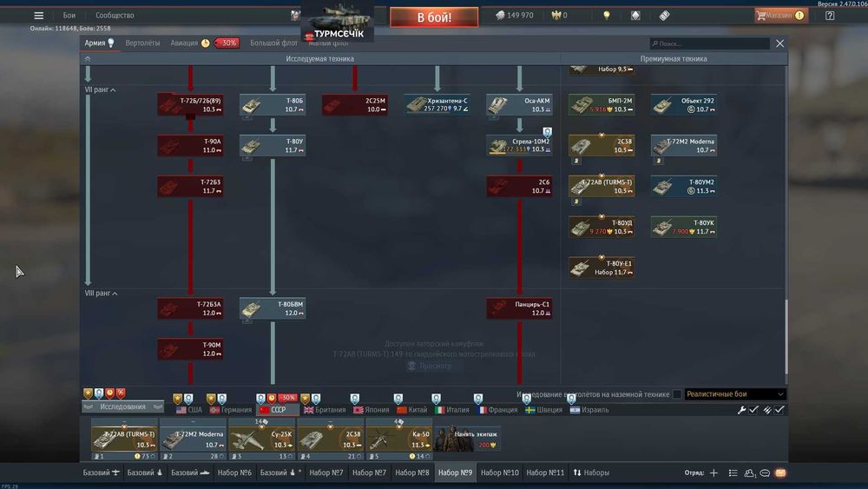Click the Golden Eagles currency icon

[x=556, y=16]
